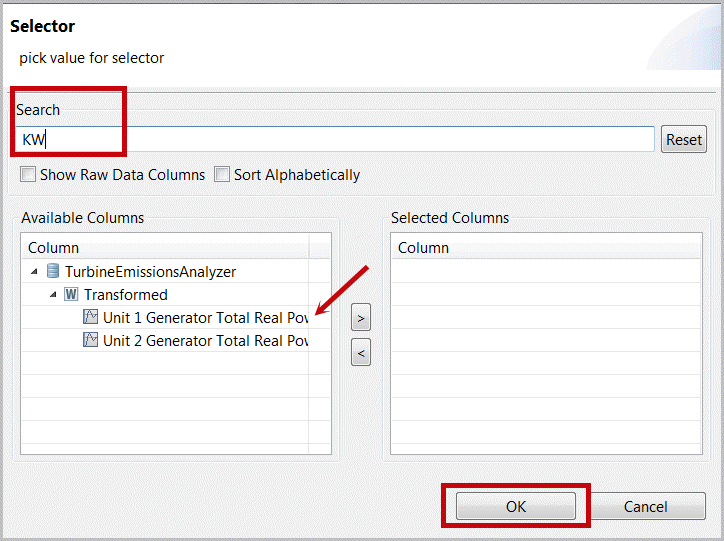Click the Available Columns table header

[x=165, y=247]
